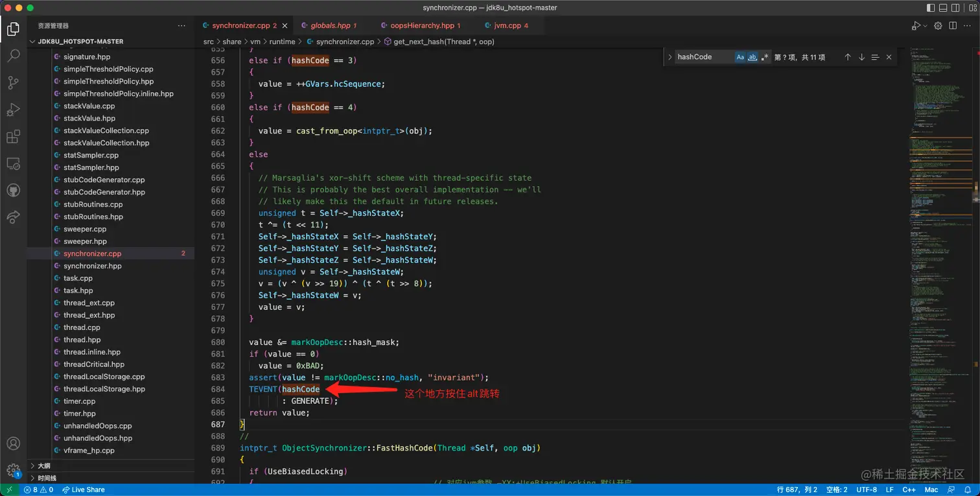Toggle Match Case in find widget
This screenshot has height=496, width=980.
click(x=740, y=57)
